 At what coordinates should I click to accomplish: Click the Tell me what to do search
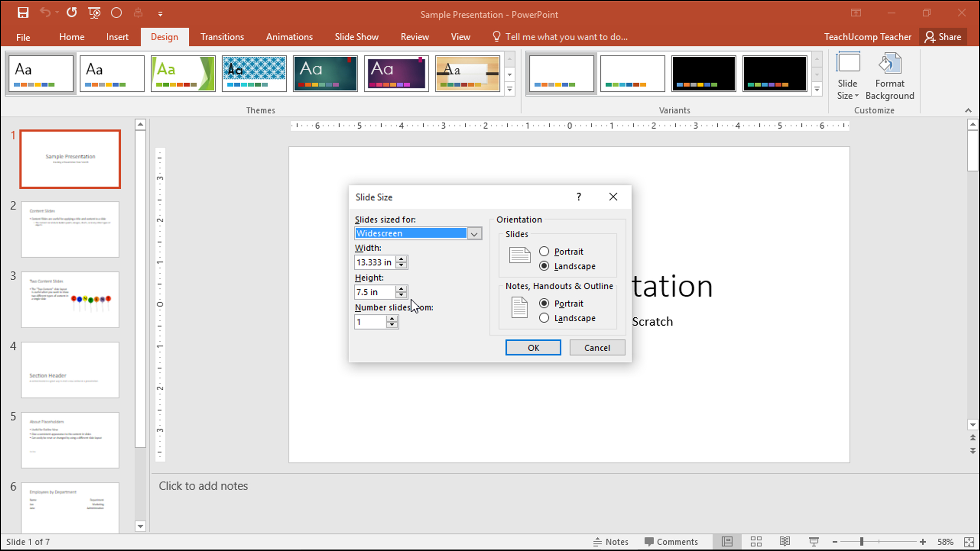(x=566, y=37)
